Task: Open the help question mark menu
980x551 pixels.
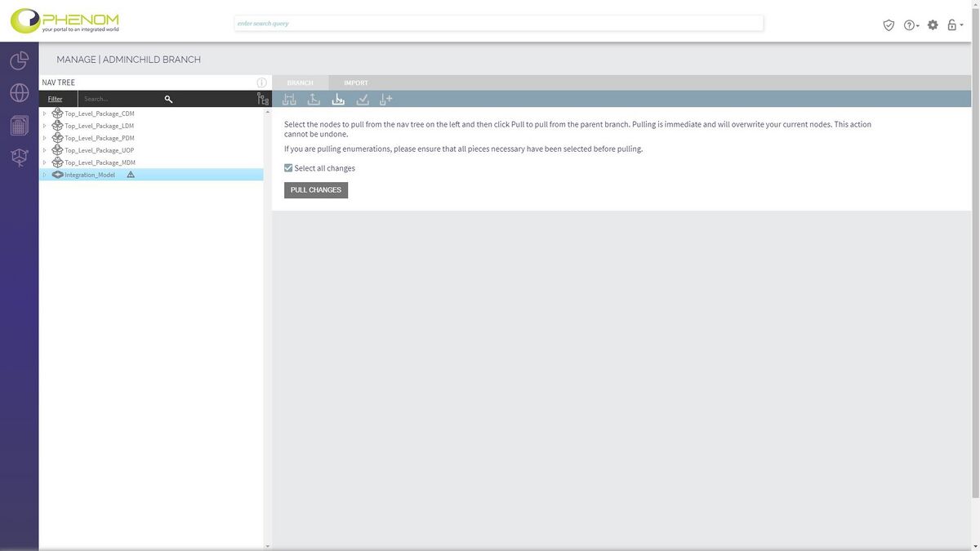Action: pyautogui.click(x=911, y=25)
